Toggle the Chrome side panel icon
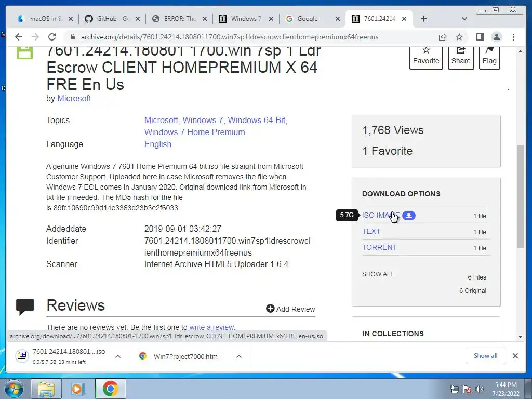The width and height of the screenshot is (532, 399). pyautogui.click(x=480, y=37)
